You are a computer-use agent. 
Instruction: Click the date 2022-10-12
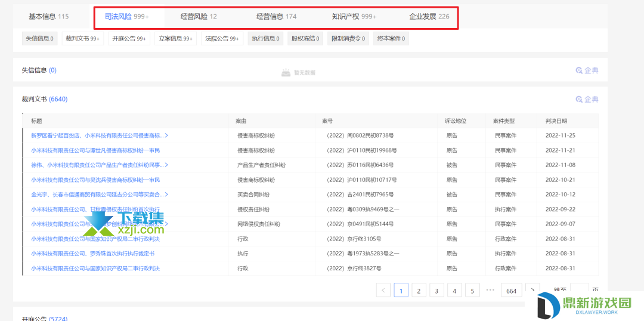(x=560, y=195)
